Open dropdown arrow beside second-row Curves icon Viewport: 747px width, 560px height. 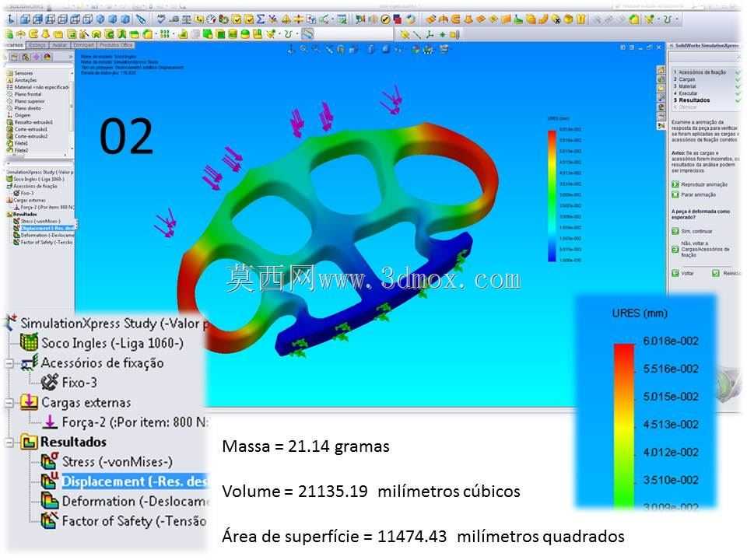(296, 34)
